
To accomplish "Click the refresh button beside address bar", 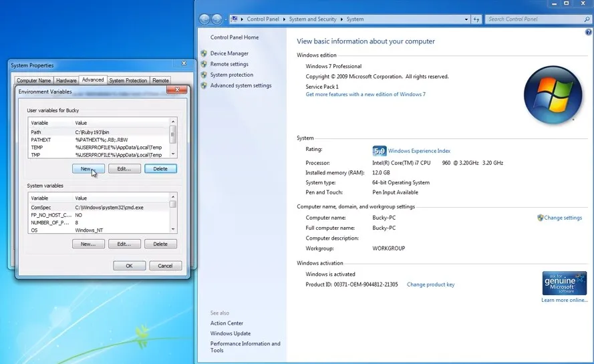I will click(476, 19).
